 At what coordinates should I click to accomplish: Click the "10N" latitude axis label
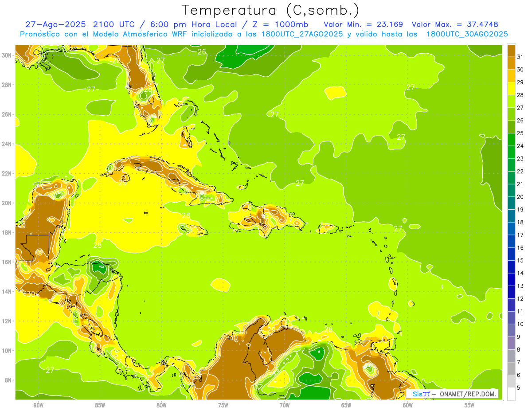point(7,350)
